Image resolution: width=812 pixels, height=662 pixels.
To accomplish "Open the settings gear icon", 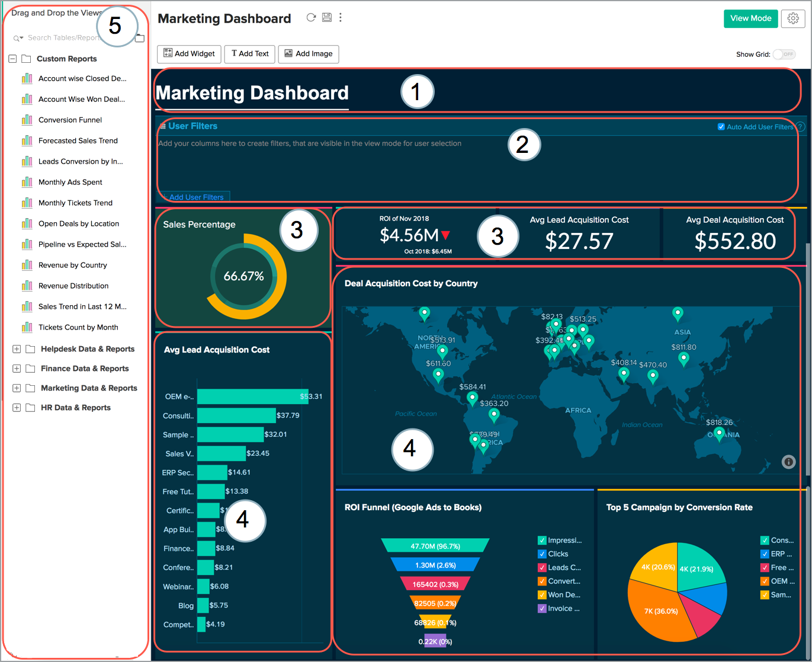I will pyautogui.click(x=793, y=18).
